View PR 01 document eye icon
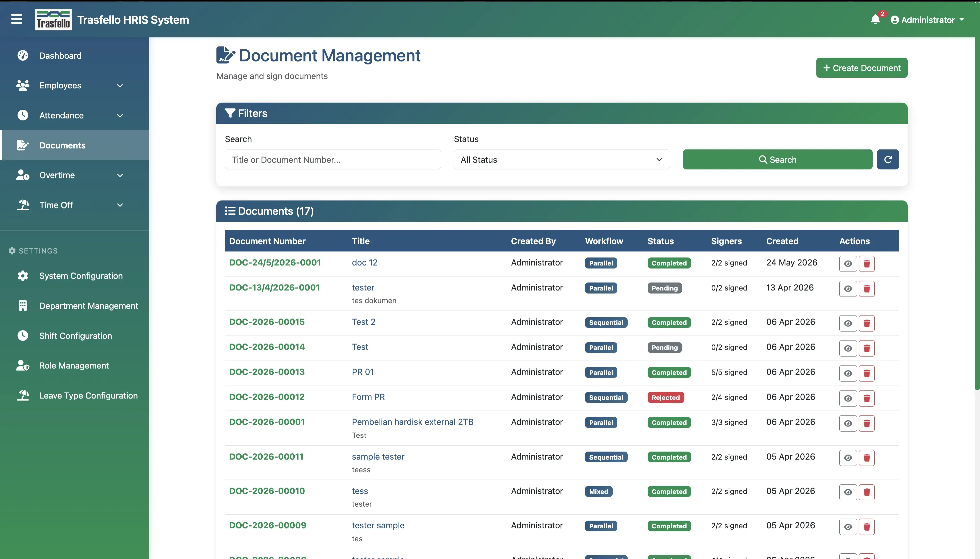The image size is (980, 559). click(x=848, y=373)
